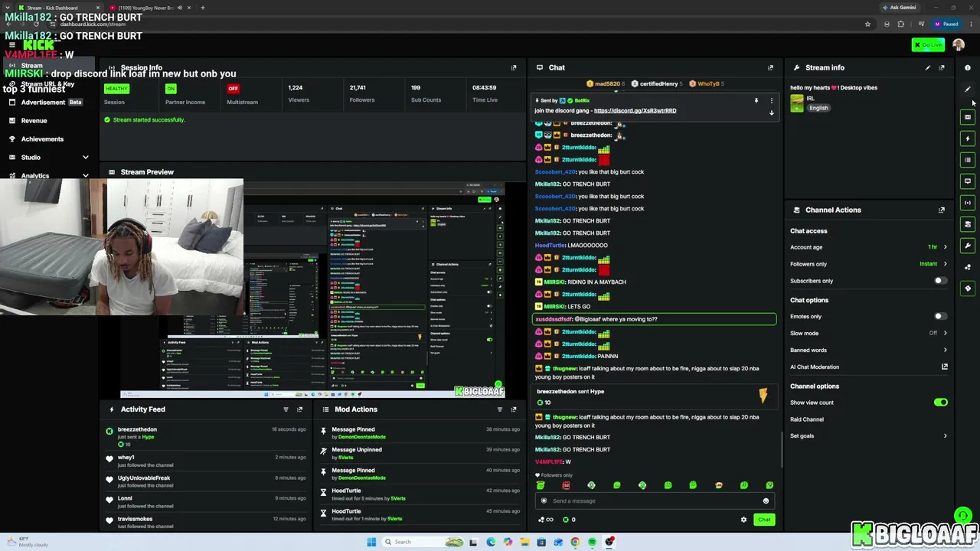The image size is (980, 551).
Task: Open AI Chat Moderation external link
Action: point(945,367)
